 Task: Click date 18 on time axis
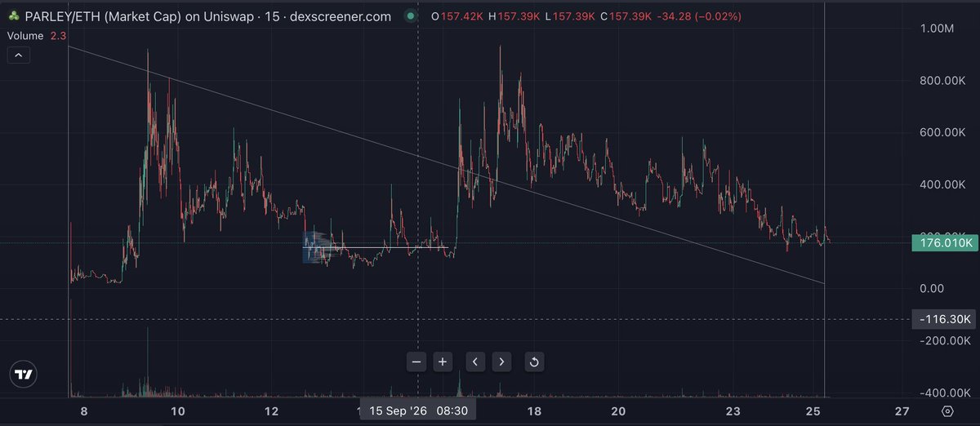[534, 410]
